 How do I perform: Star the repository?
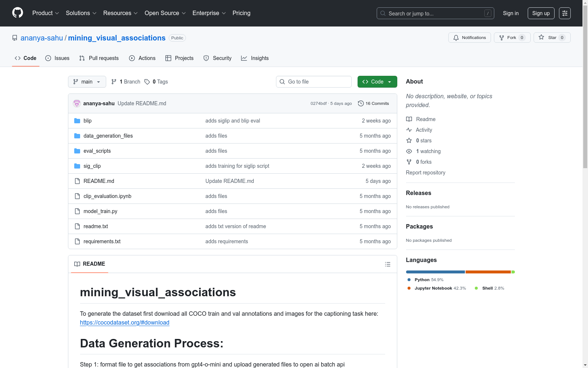(x=552, y=38)
